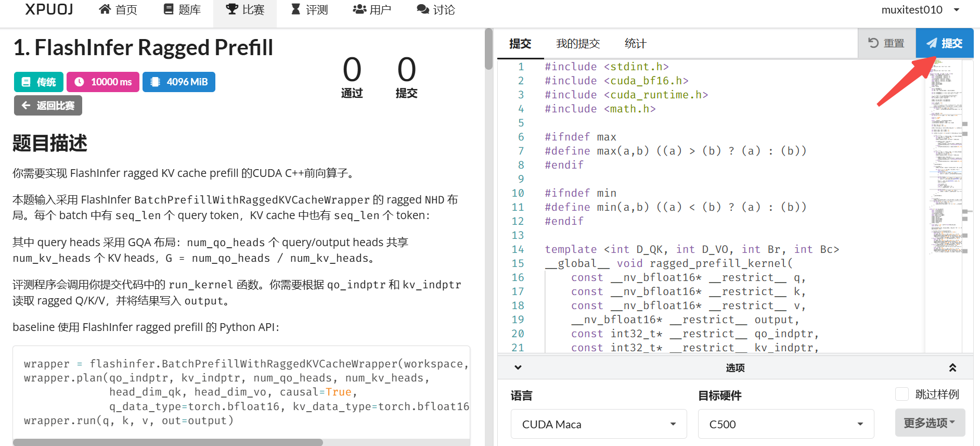980x446 pixels.
Task: Click the 语言 label
Action: coord(521,396)
